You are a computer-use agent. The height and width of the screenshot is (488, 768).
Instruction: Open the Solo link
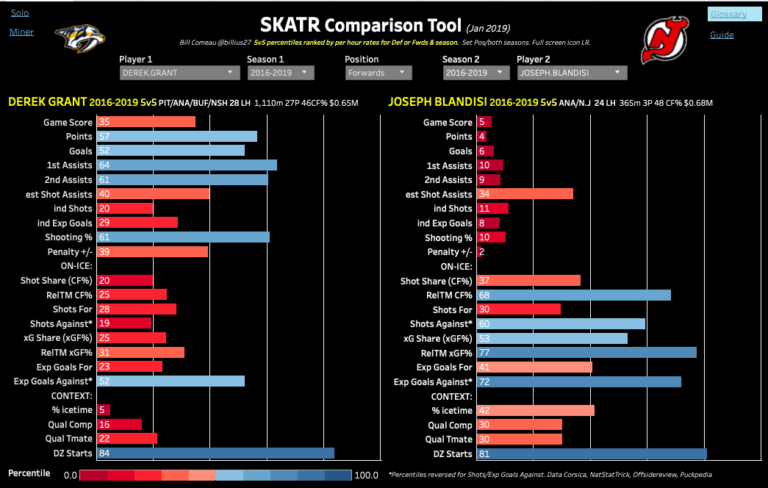(19, 15)
